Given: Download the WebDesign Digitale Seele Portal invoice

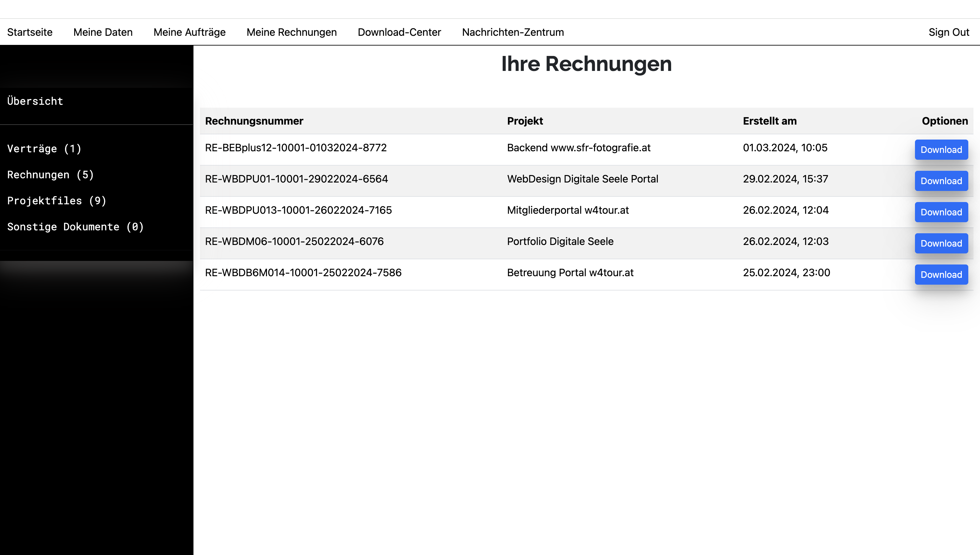Looking at the screenshot, I should point(941,181).
